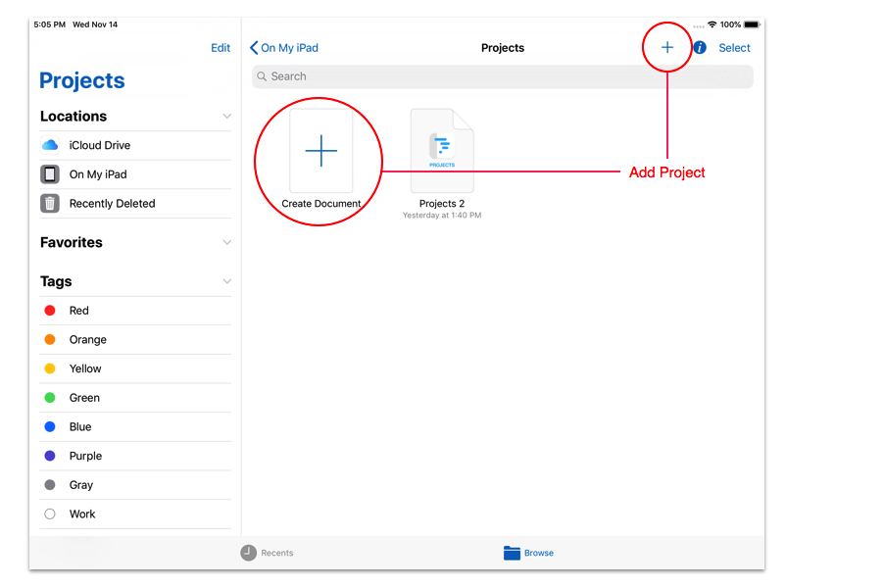Image resolution: width=884 pixels, height=588 pixels.
Task: Tap the Create Document plus tile
Action: coord(320,151)
